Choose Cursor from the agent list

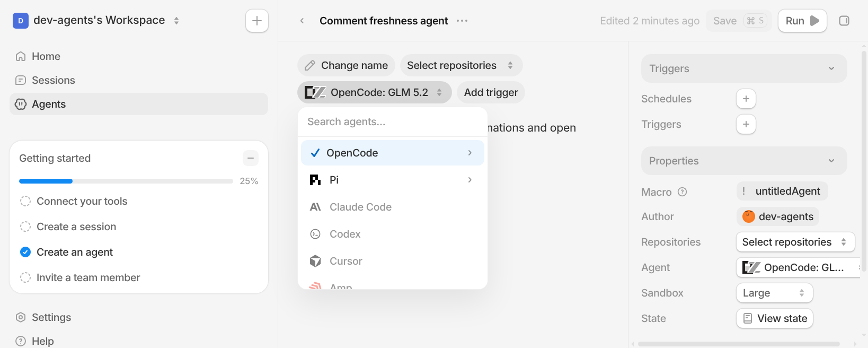[x=393, y=261]
